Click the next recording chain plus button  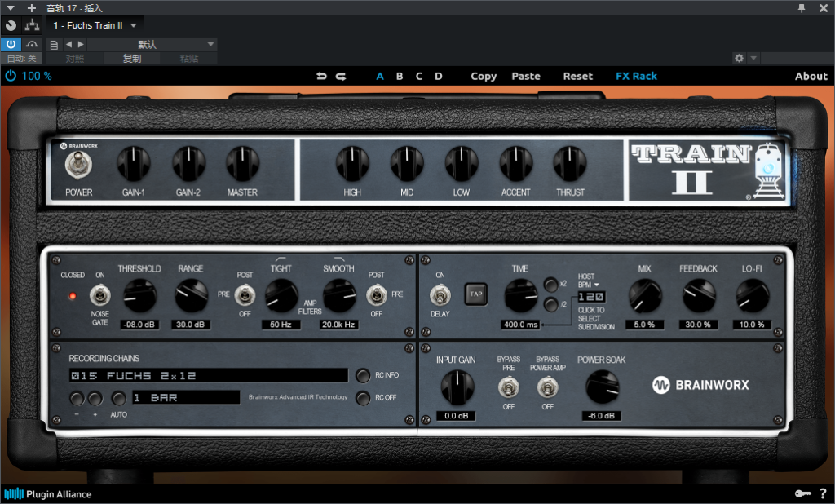click(95, 398)
